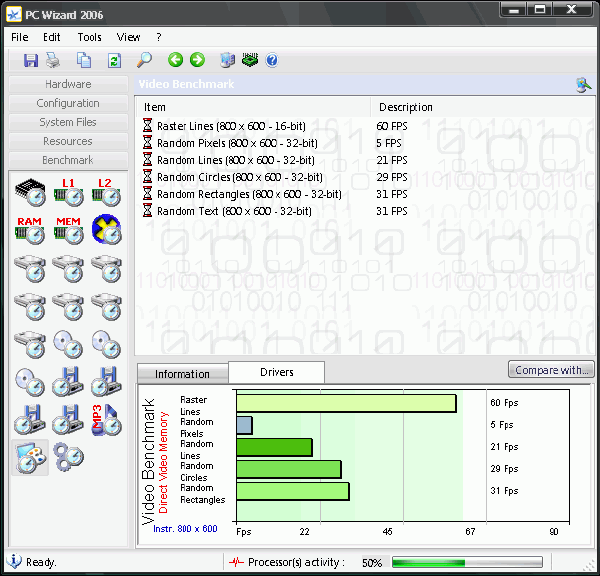Open the Edit menu
The height and width of the screenshot is (576, 600).
pos(52,37)
